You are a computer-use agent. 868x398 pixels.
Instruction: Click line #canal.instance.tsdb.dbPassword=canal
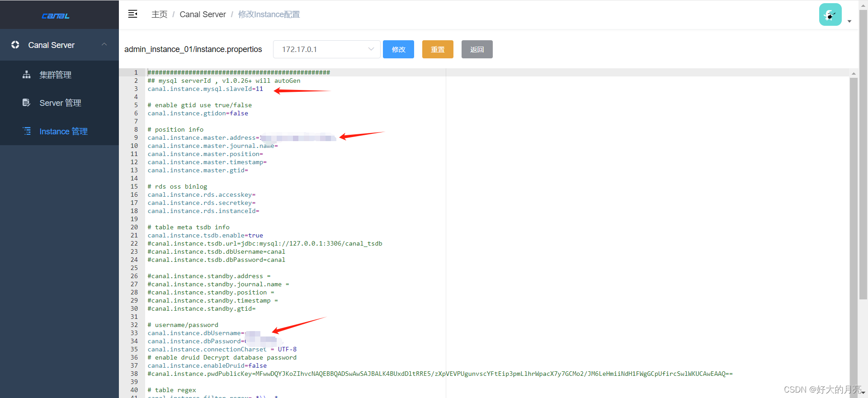point(216,260)
